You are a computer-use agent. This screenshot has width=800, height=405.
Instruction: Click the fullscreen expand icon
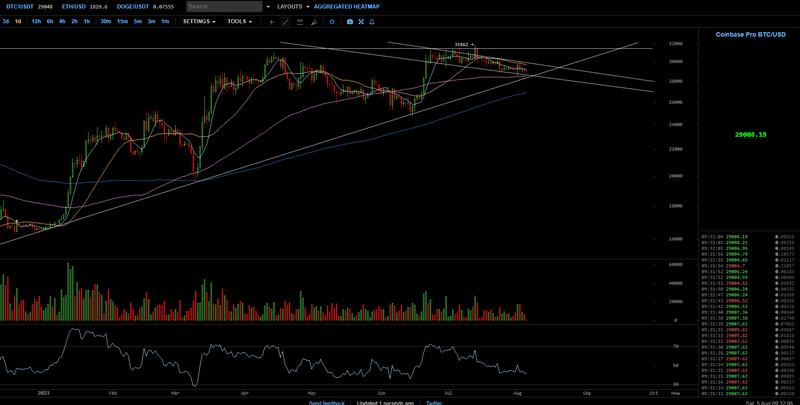(x=361, y=22)
